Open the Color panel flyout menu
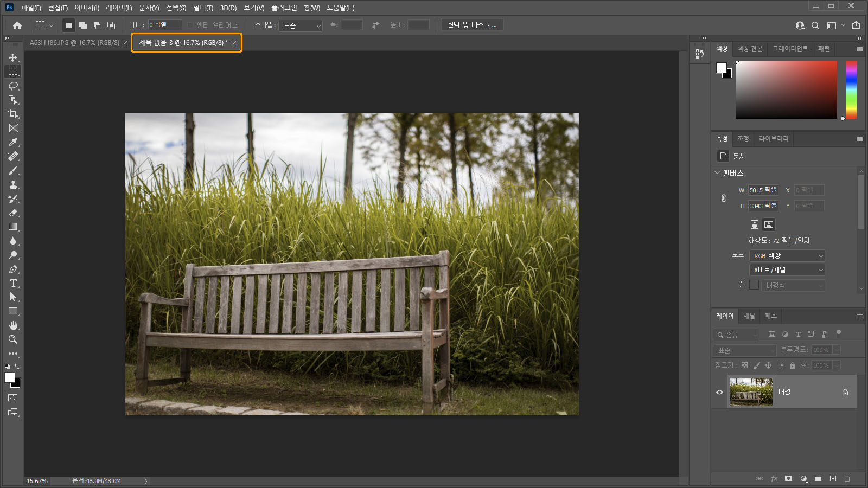Image resolution: width=868 pixels, height=488 pixels. [859, 49]
